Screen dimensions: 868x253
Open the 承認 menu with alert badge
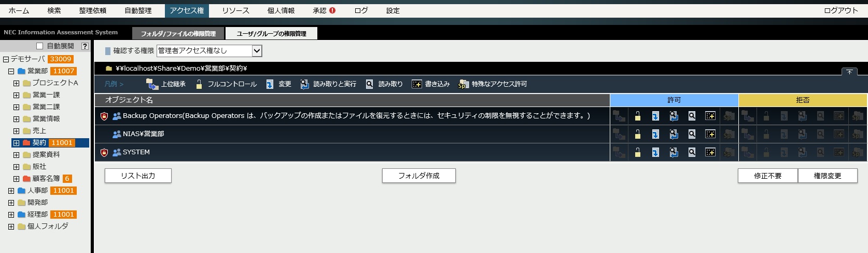324,10
